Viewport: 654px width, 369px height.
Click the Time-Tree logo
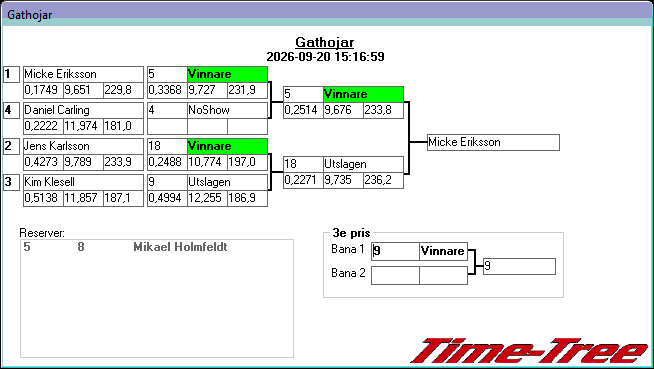click(x=529, y=351)
